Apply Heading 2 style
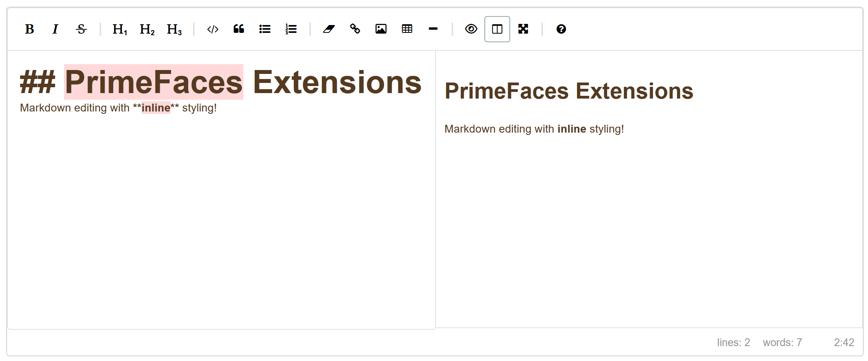The width and height of the screenshot is (868, 361). click(146, 29)
